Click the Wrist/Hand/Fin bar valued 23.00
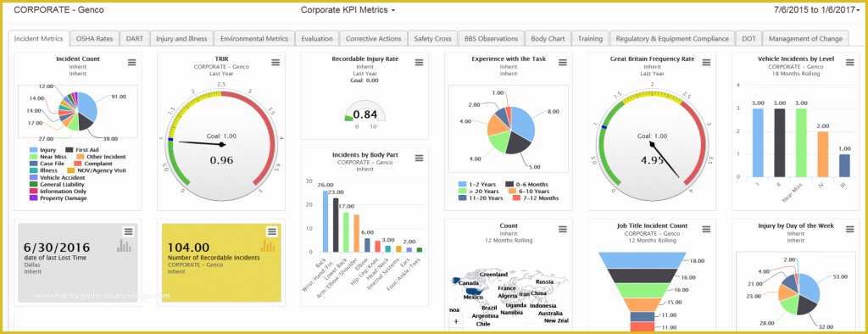The width and height of the screenshot is (868, 334). click(x=336, y=225)
